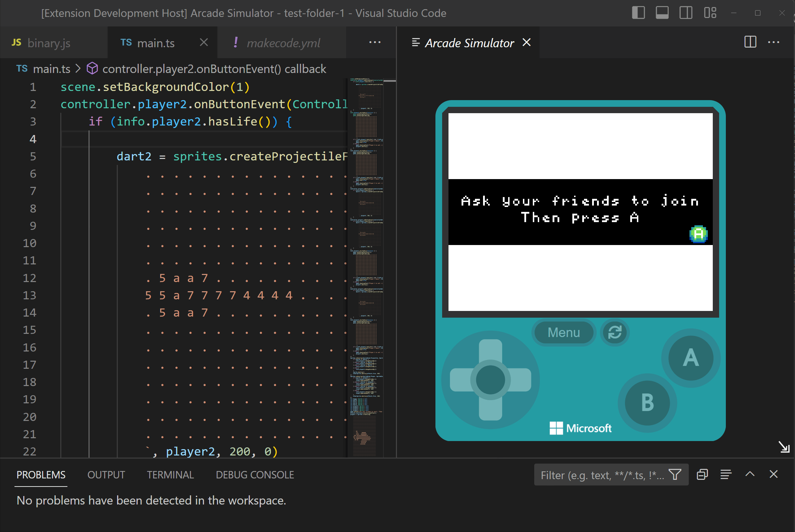The width and height of the screenshot is (795, 532).
Task: Click JS icon on binary.js tab
Action: click(16, 43)
